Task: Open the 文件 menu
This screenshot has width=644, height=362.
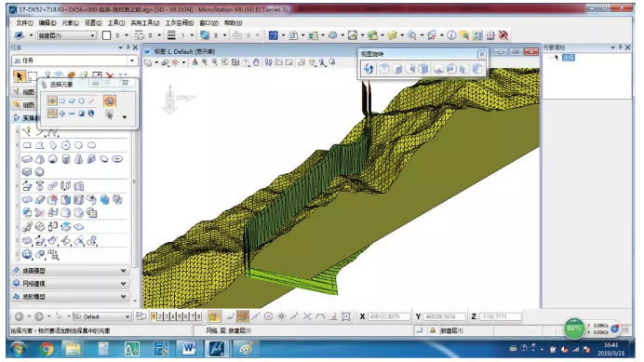Action: 24,23
